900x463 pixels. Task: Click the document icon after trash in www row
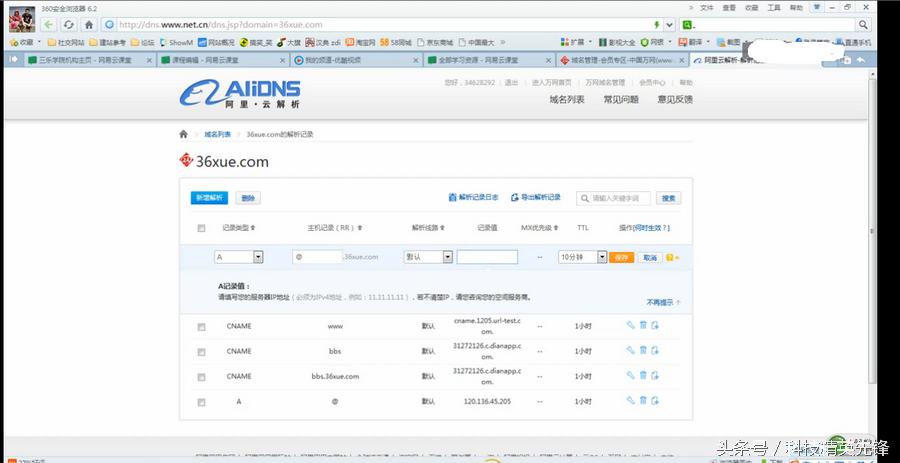(655, 325)
